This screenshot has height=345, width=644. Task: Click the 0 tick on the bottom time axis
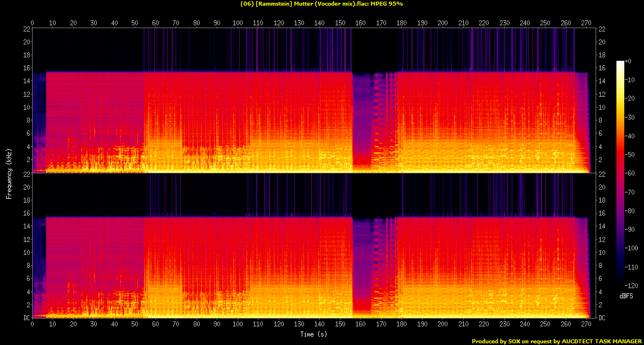(x=33, y=324)
